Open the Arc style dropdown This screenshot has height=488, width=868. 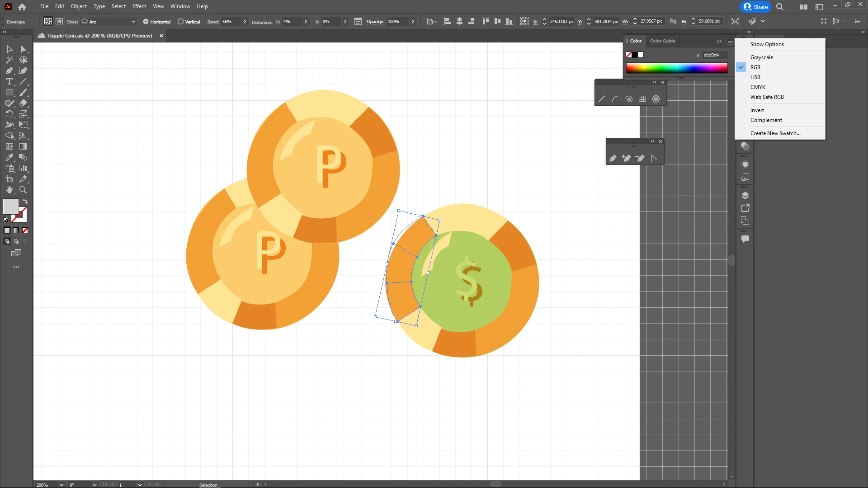click(133, 22)
